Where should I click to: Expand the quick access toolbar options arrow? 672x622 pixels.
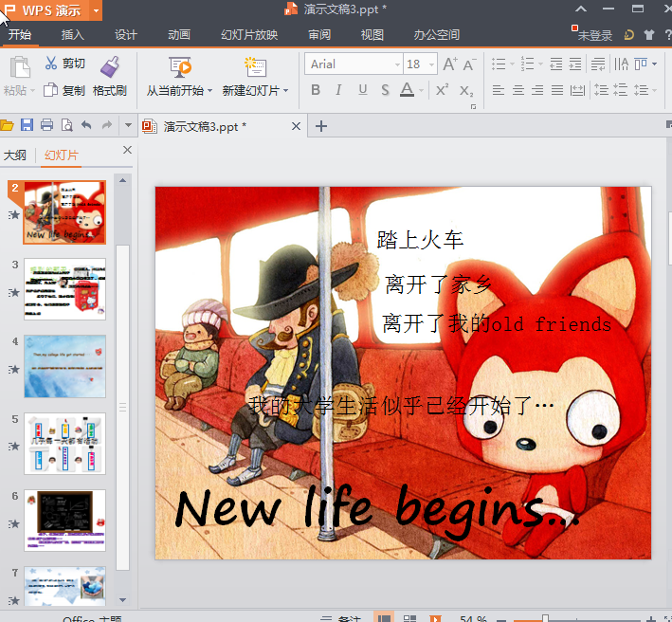point(128,125)
